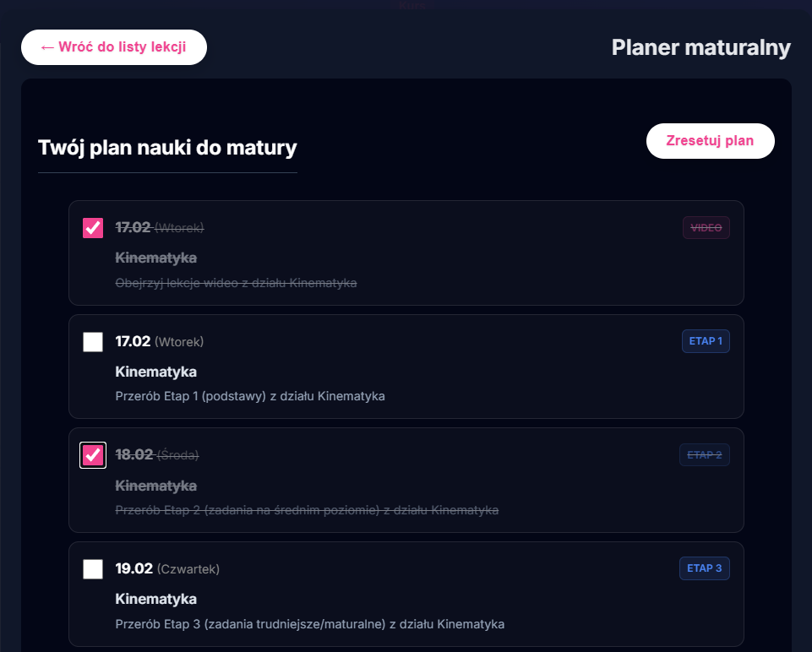
Task: Open the 19.02 Czwartek task card
Action: click(406, 594)
